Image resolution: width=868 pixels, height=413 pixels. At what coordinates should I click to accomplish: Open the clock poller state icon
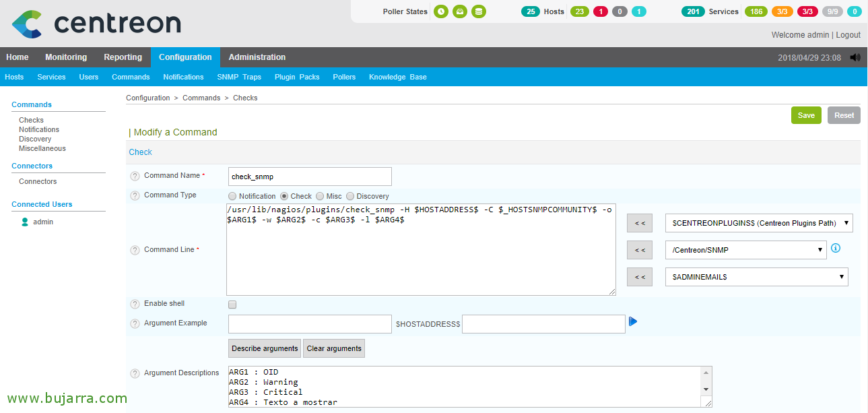tap(440, 11)
